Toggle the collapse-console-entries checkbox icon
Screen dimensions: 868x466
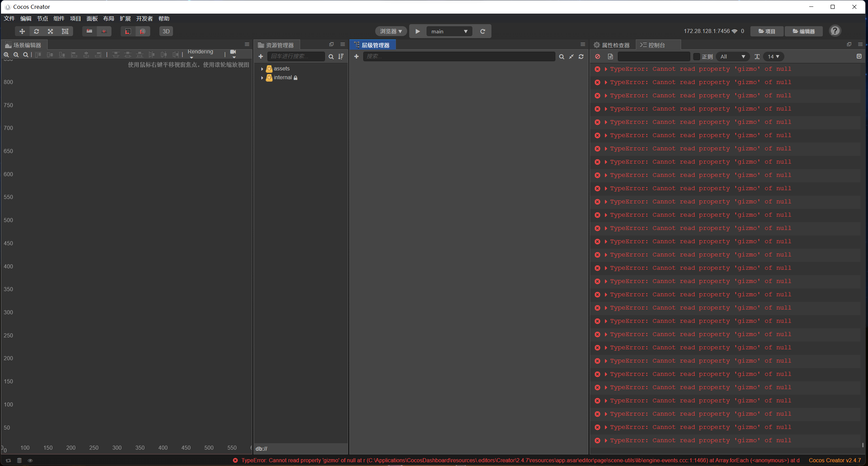click(859, 56)
